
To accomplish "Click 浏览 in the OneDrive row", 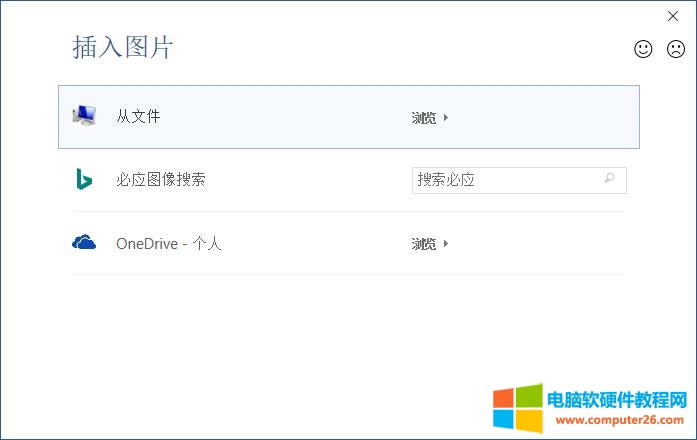I will click(424, 243).
